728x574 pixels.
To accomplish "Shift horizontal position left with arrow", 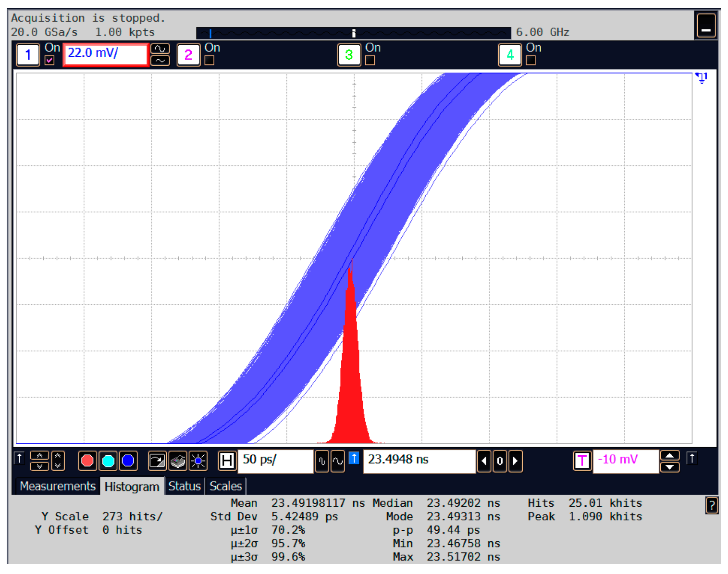I will 484,461.
